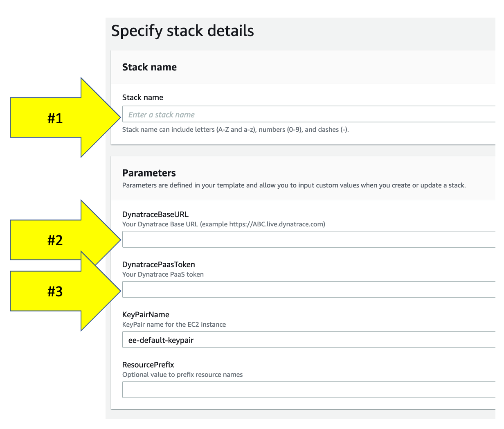The width and height of the screenshot is (504, 429).
Task: Click the "Your Dynatrace PaaS token" description
Action: pos(163,274)
